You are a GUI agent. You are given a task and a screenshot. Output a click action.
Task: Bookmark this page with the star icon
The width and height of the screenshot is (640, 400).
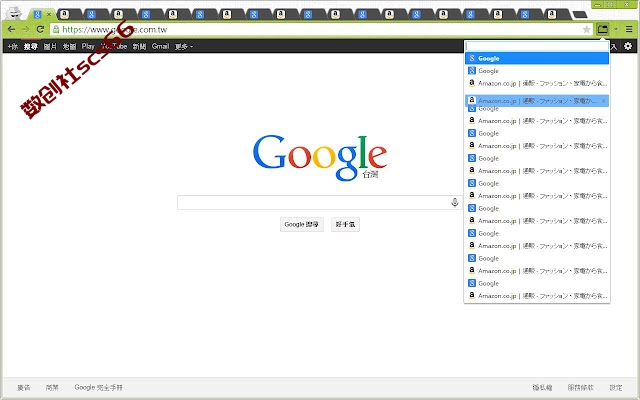[x=587, y=29]
